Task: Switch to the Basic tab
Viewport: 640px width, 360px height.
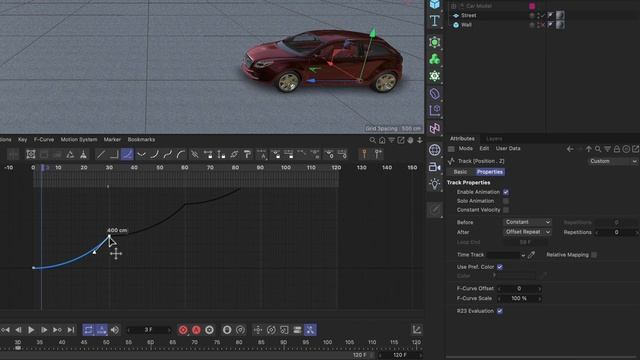Action: point(460,172)
